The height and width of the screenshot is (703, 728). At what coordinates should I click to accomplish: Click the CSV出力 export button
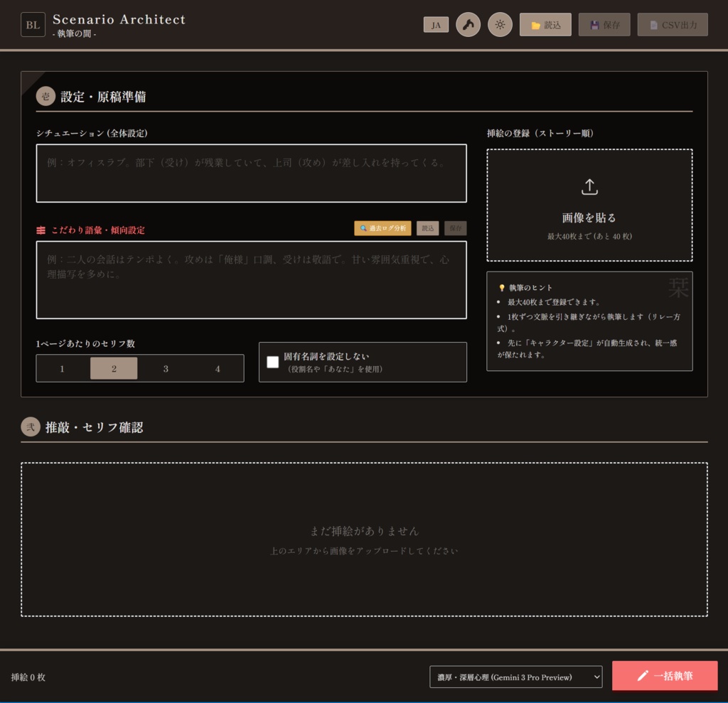pyautogui.click(x=671, y=23)
